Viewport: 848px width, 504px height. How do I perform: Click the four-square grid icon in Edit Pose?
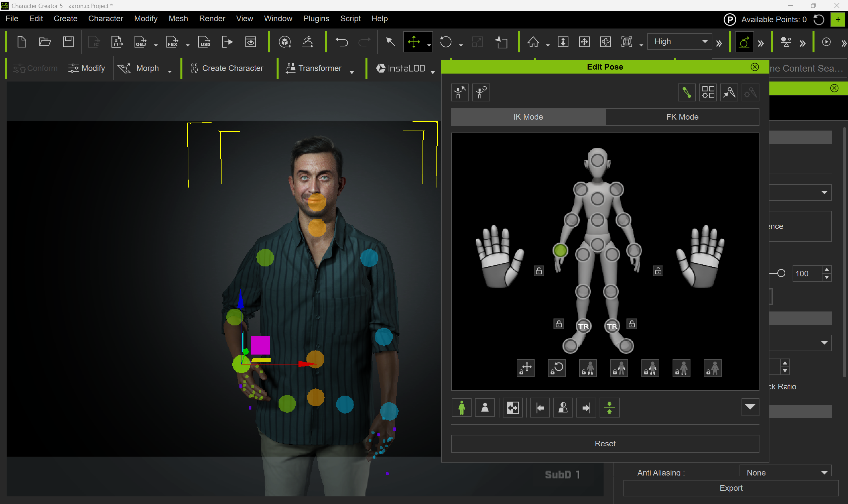[708, 92]
